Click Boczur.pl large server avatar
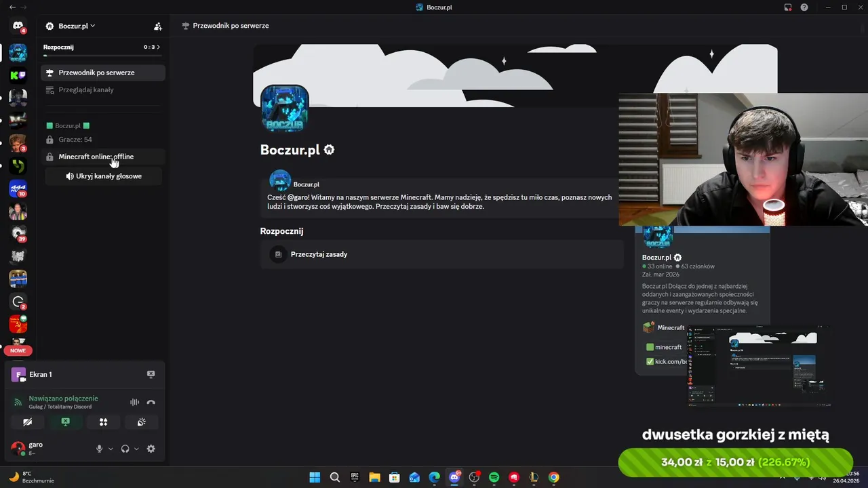The height and width of the screenshot is (488, 868). (285, 108)
